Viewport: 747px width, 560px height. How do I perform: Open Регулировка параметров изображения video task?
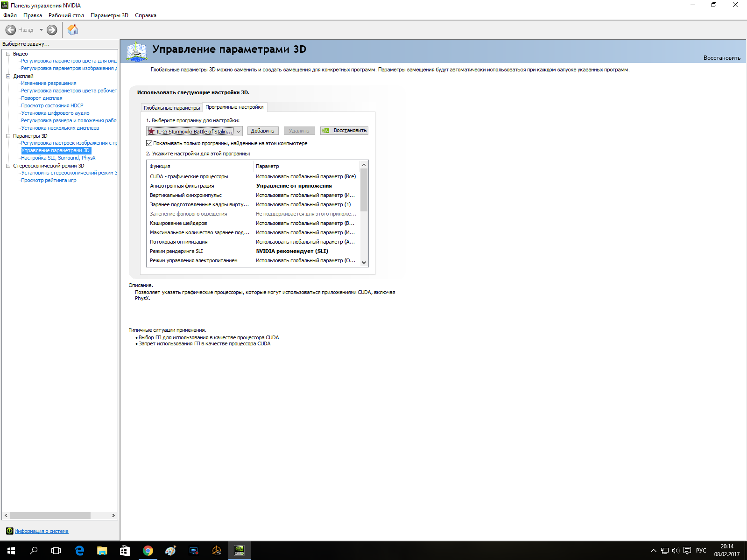[x=69, y=68]
